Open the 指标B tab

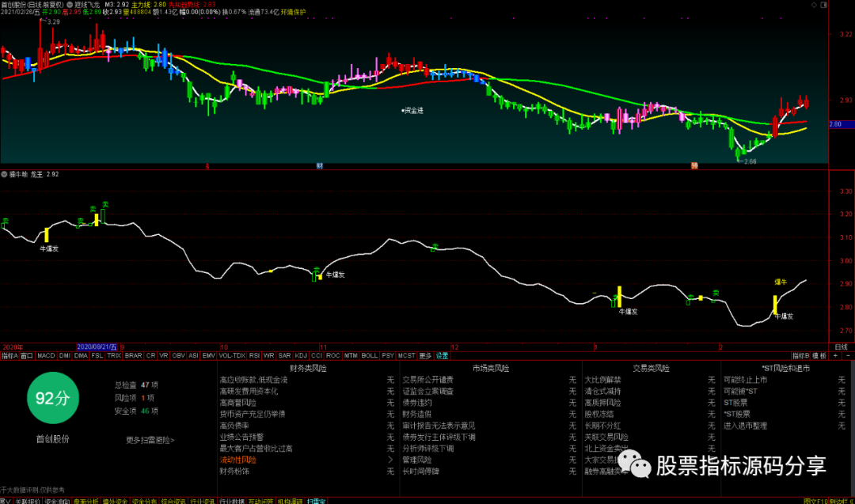click(801, 356)
